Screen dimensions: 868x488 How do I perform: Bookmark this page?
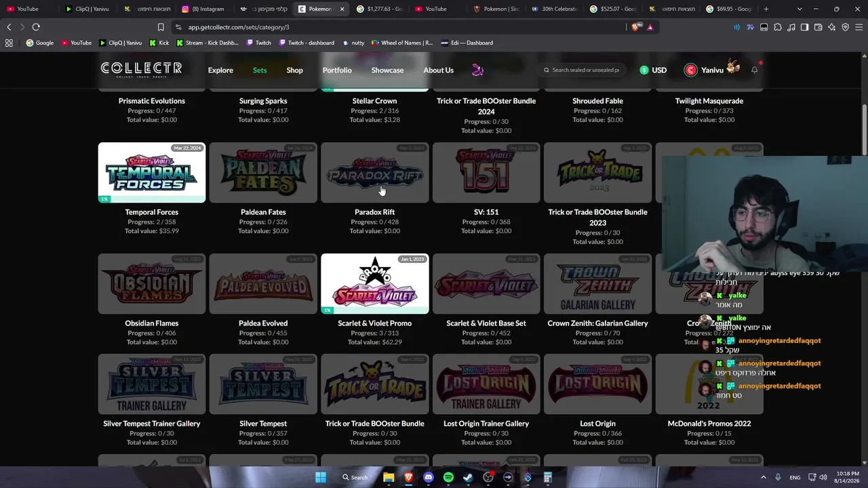[161, 27]
